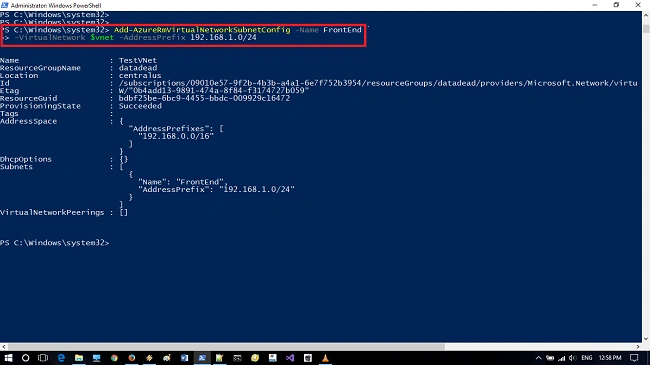Open the network signal tray icon
Screen dimensions: 650x365
[x=561, y=358]
